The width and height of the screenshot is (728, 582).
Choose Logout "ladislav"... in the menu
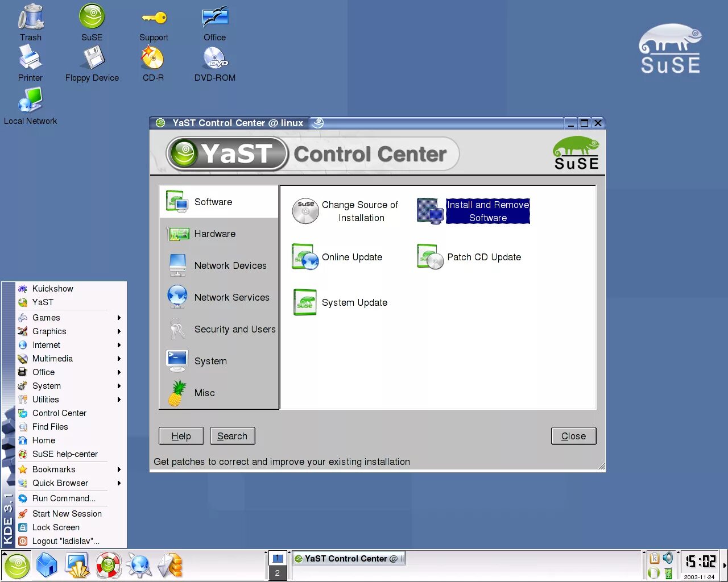click(x=71, y=541)
